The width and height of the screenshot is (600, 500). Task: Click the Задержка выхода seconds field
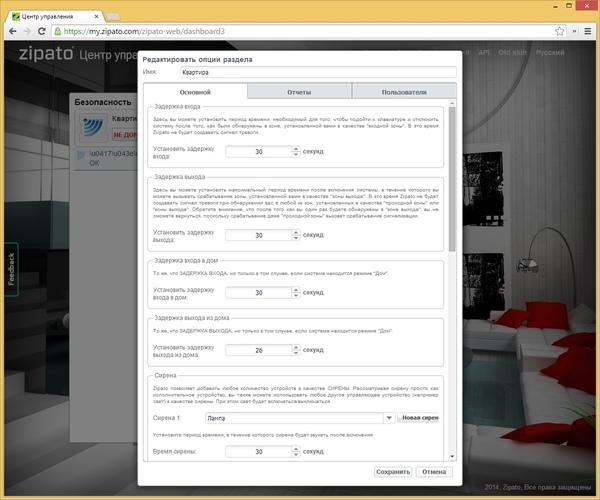click(x=259, y=235)
